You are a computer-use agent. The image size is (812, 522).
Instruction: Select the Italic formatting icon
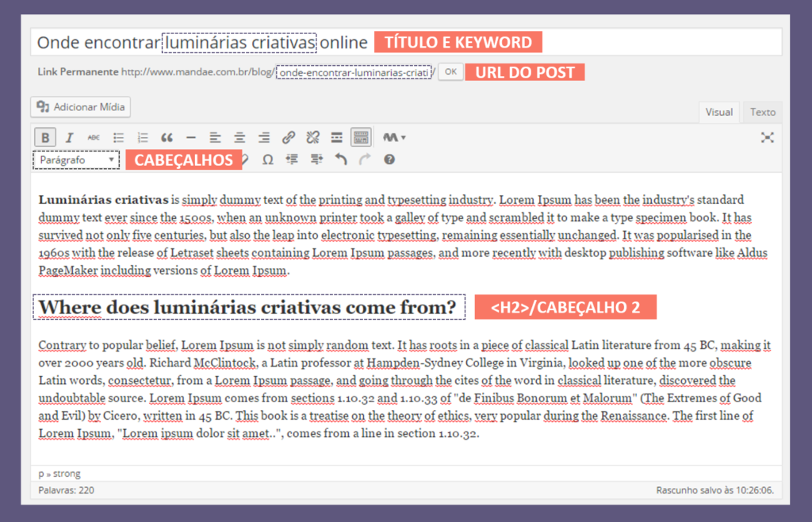point(69,136)
